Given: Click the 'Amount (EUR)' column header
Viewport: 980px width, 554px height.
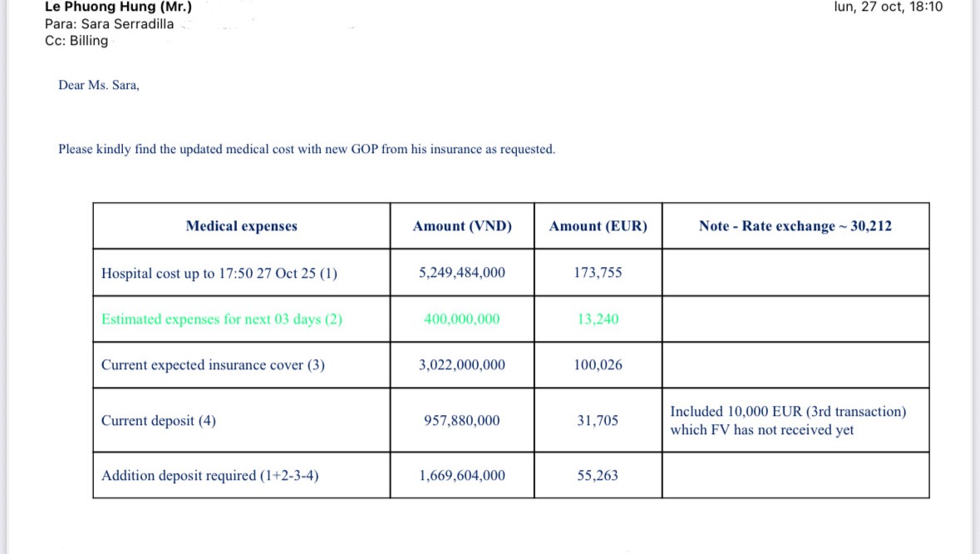Looking at the screenshot, I should tap(598, 226).
